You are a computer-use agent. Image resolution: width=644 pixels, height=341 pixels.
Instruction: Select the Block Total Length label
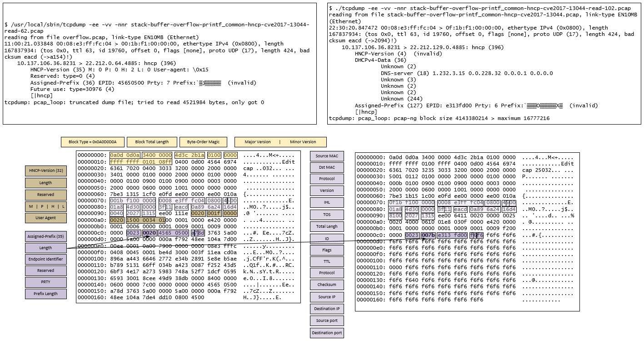click(x=152, y=142)
